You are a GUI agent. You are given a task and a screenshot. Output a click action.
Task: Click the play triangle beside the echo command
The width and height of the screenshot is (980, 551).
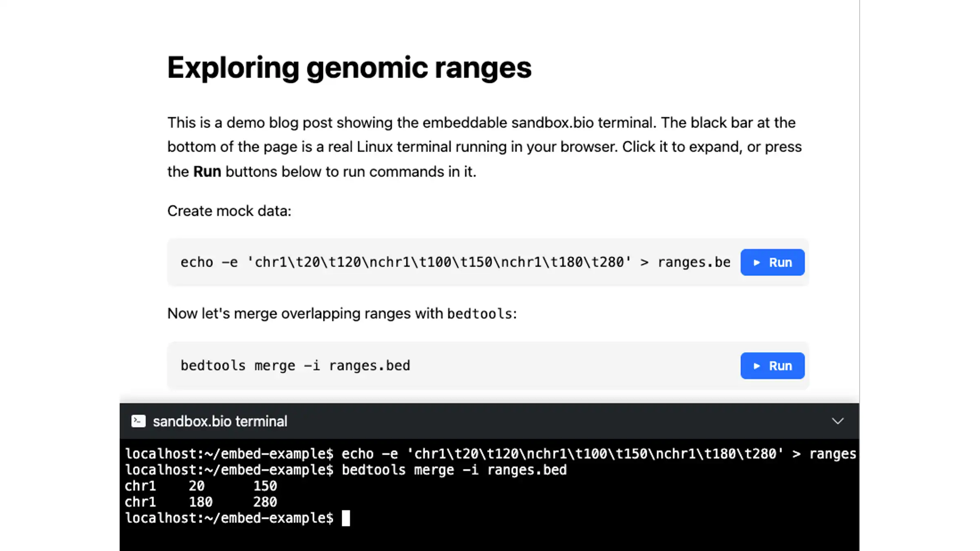(757, 262)
